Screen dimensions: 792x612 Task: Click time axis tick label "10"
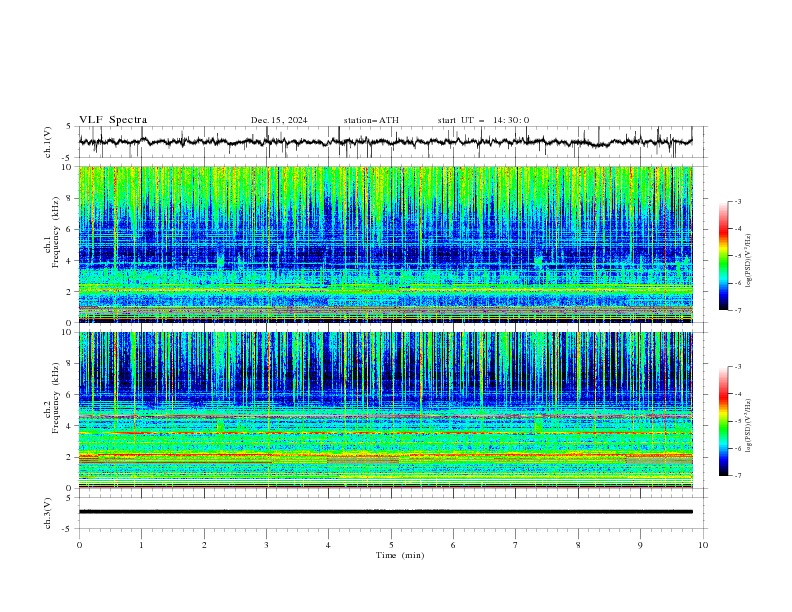[703, 545]
